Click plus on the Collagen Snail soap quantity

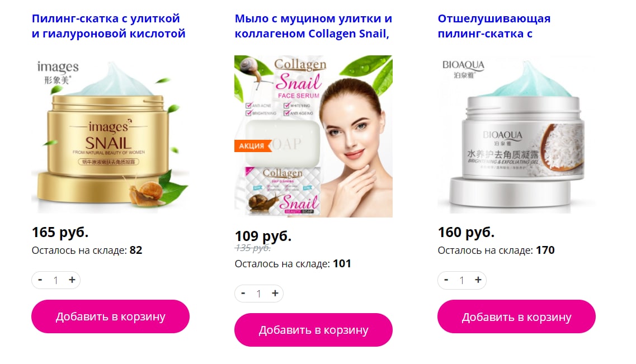(x=275, y=293)
